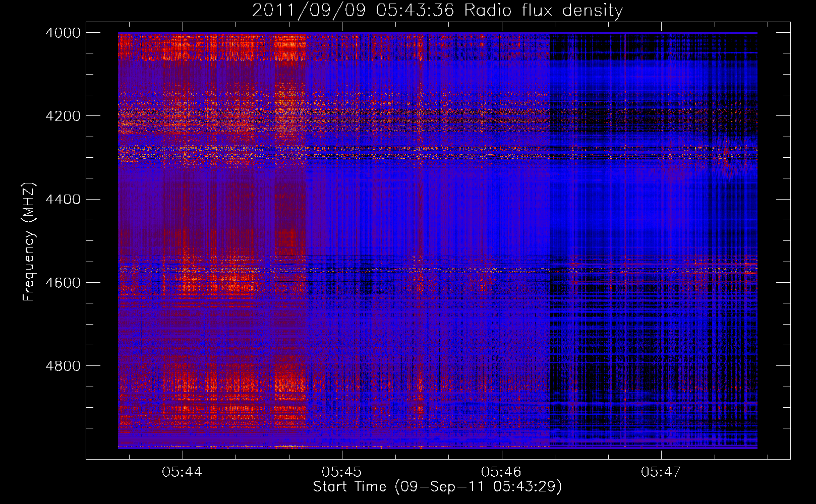Click the 05:44 time tick label
This screenshot has width=816, height=504.
pos(182,472)
